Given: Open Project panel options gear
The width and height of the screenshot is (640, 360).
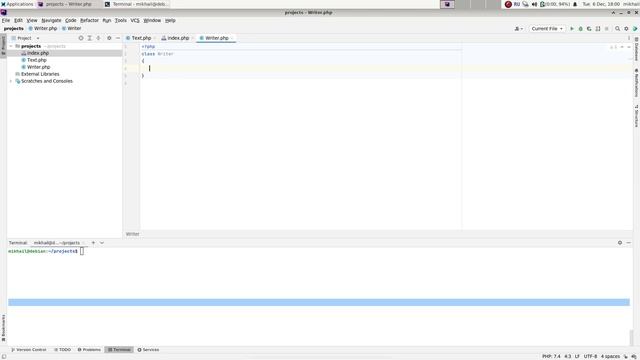Looking at the screenshot, I should tap(109, 38).
